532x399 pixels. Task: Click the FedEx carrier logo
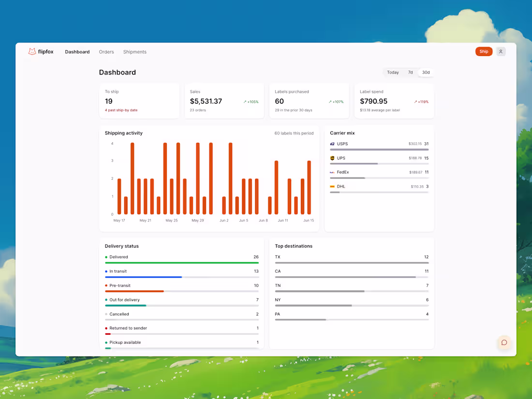coord(332,172)
